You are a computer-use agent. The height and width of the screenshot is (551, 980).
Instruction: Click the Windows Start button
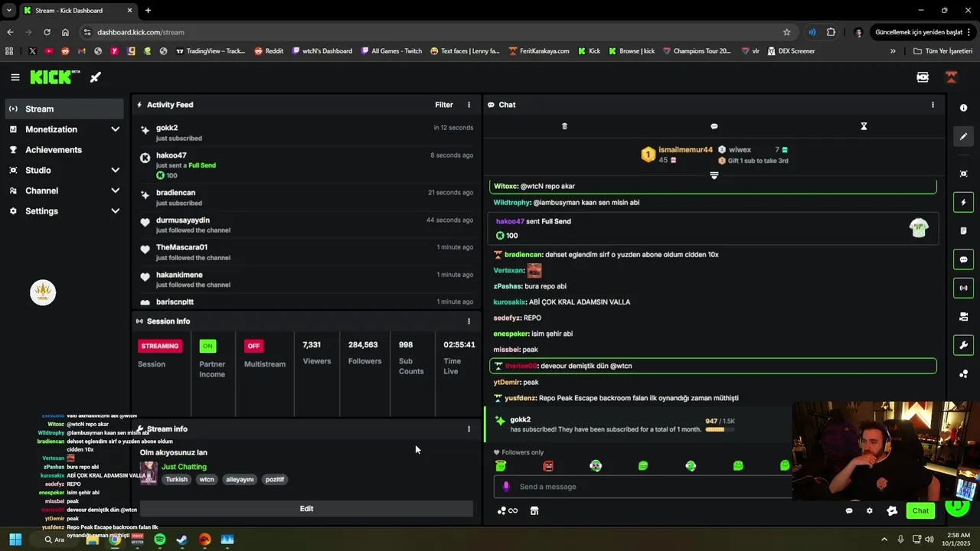tap(15, 540)
